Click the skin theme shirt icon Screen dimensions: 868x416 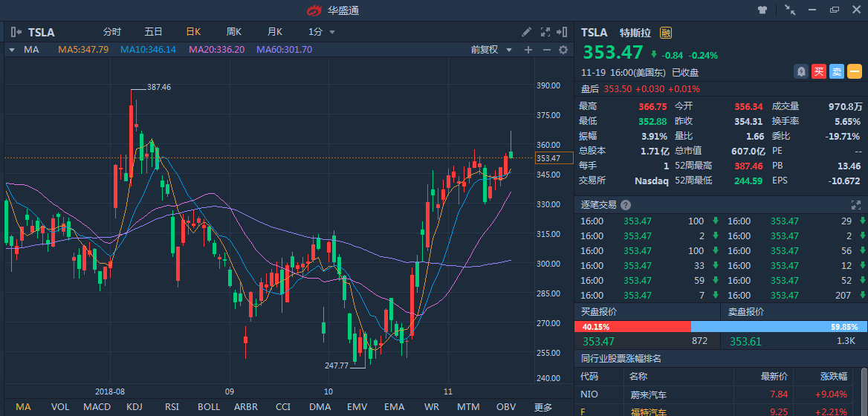point(762,10)
